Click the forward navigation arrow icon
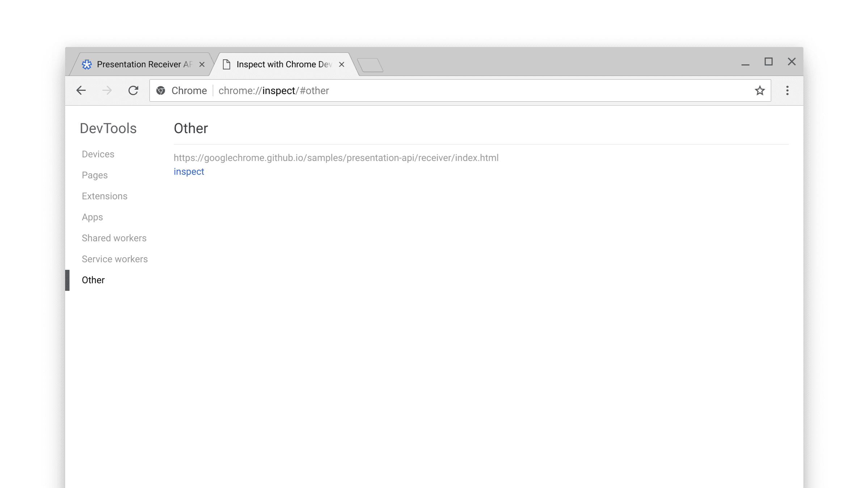This screenshot has height=488, width=868. pos(107,90)
